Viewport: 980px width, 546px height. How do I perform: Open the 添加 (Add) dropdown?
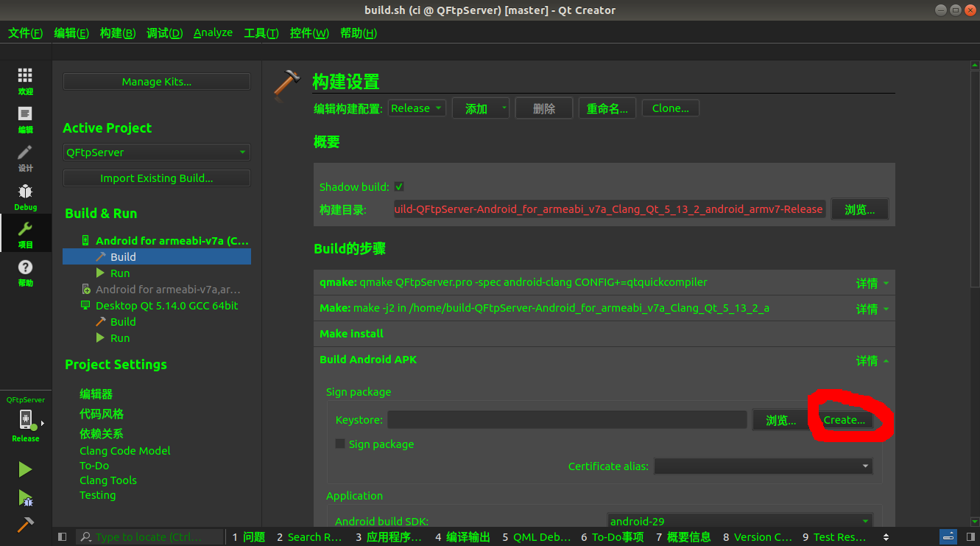click(x=481, y=108)
